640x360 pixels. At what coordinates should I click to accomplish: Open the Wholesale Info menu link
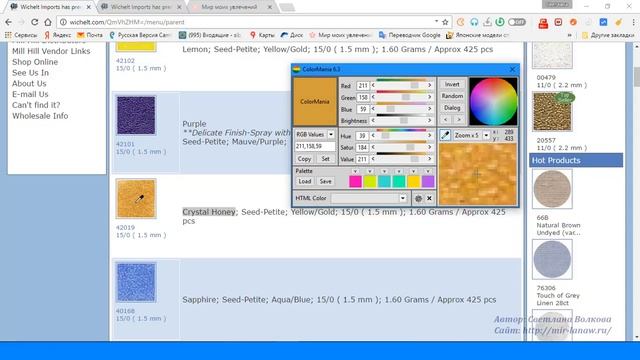point(40,116)
